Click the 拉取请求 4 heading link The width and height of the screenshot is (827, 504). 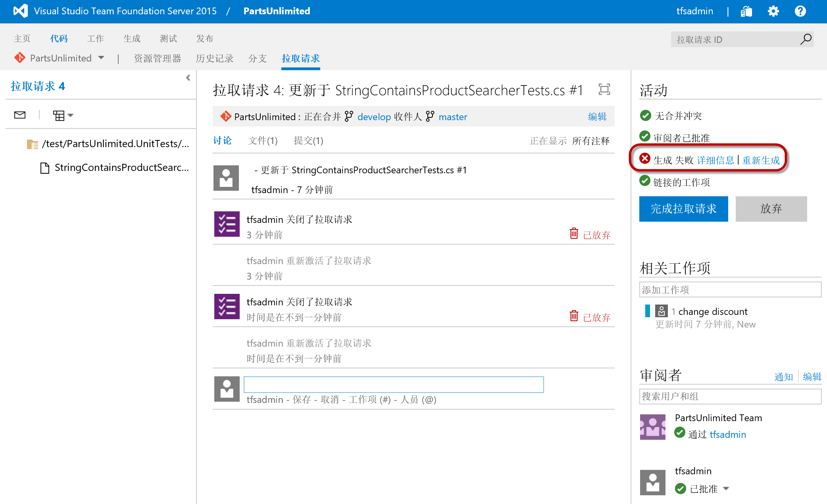[38, 86]
